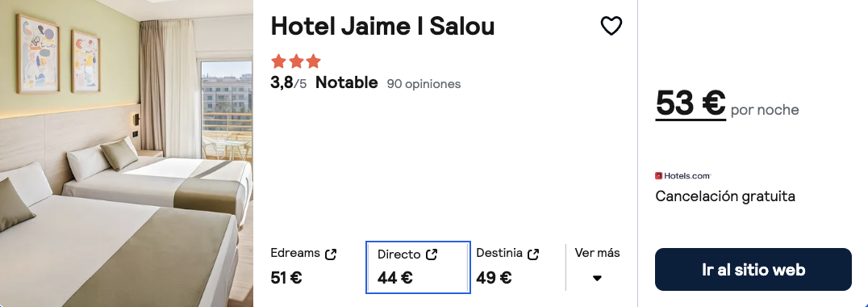Click the Cancelación gratuita text

pyautogui.click(x=725, y=196)
